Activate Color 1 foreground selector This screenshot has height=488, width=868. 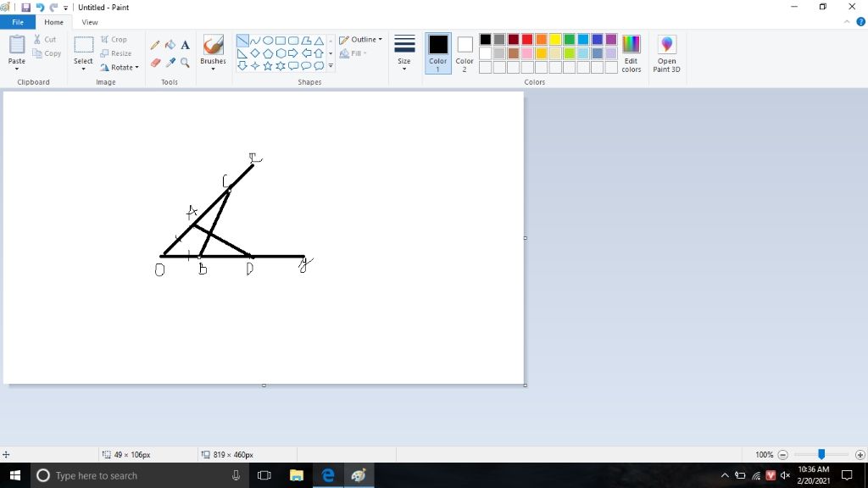[x=438, y=53]
